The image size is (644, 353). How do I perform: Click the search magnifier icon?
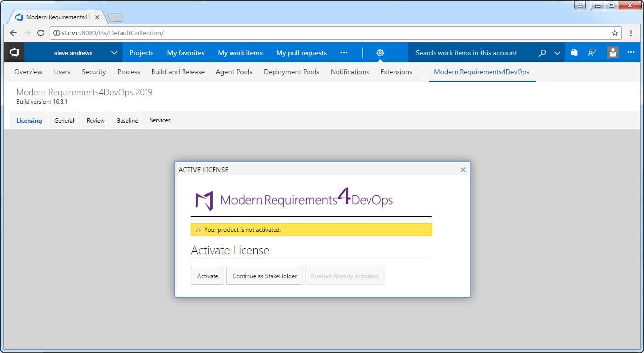(x=542, y=53)
